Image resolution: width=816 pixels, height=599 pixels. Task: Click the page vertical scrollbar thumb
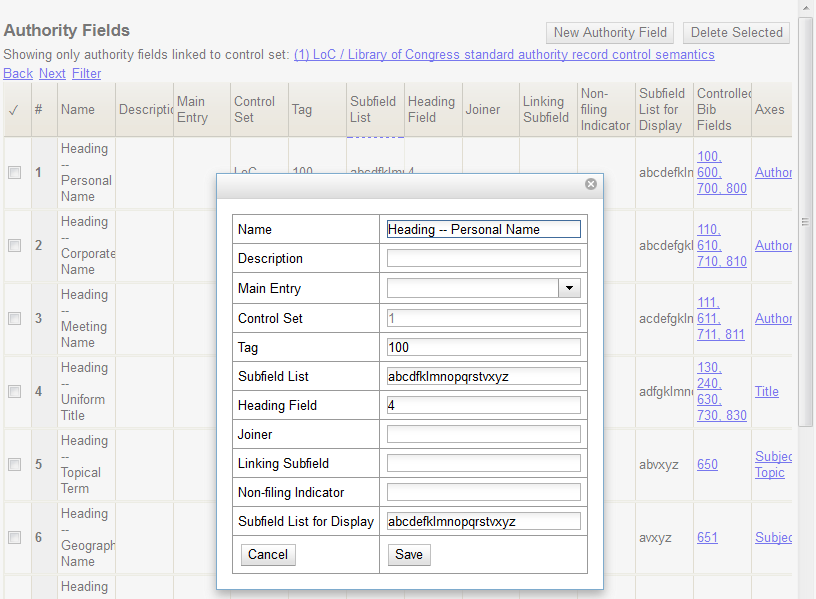(805, 222)
